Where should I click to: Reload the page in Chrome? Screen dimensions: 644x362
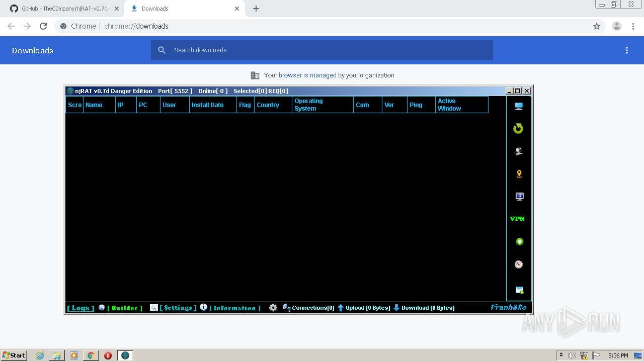43,26
